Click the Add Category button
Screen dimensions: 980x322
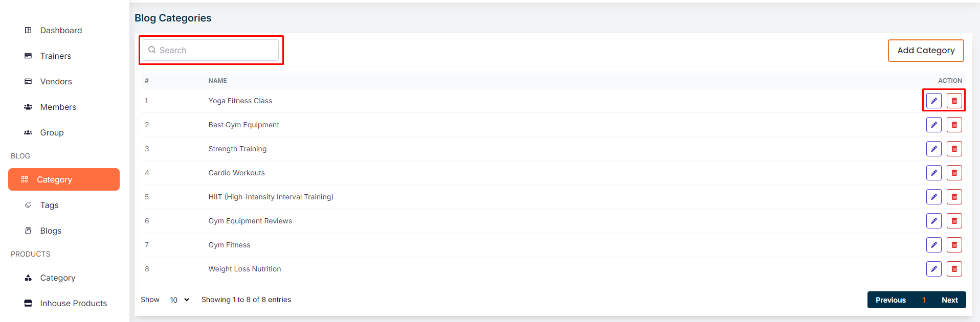(925, 51)
